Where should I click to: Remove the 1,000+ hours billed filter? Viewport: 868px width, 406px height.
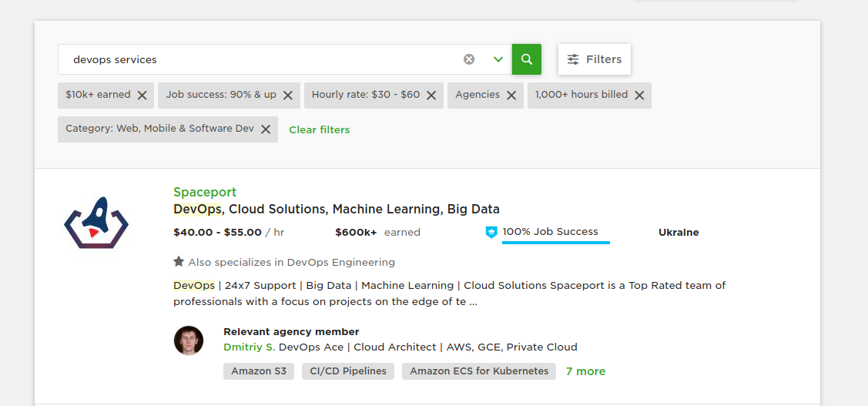tap(639, 96)
